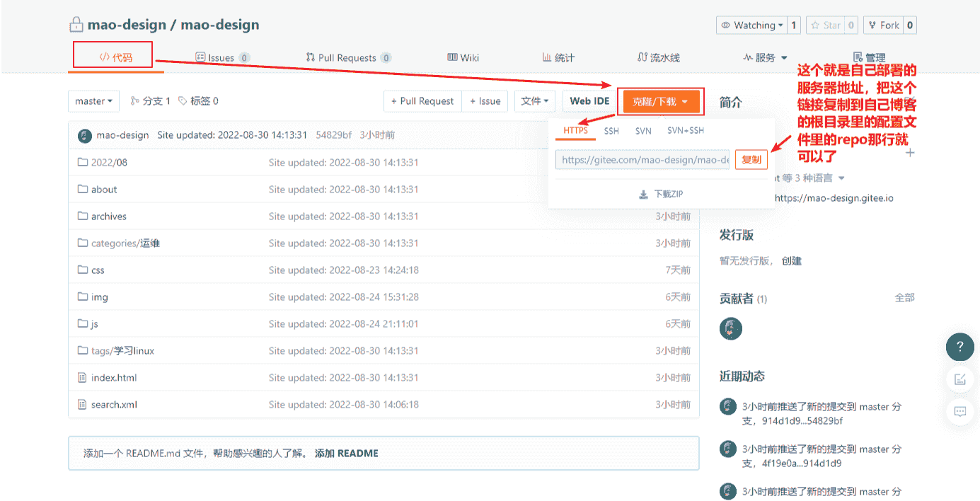
Task: Click the 复制 copy button
Action: (751, 160)
